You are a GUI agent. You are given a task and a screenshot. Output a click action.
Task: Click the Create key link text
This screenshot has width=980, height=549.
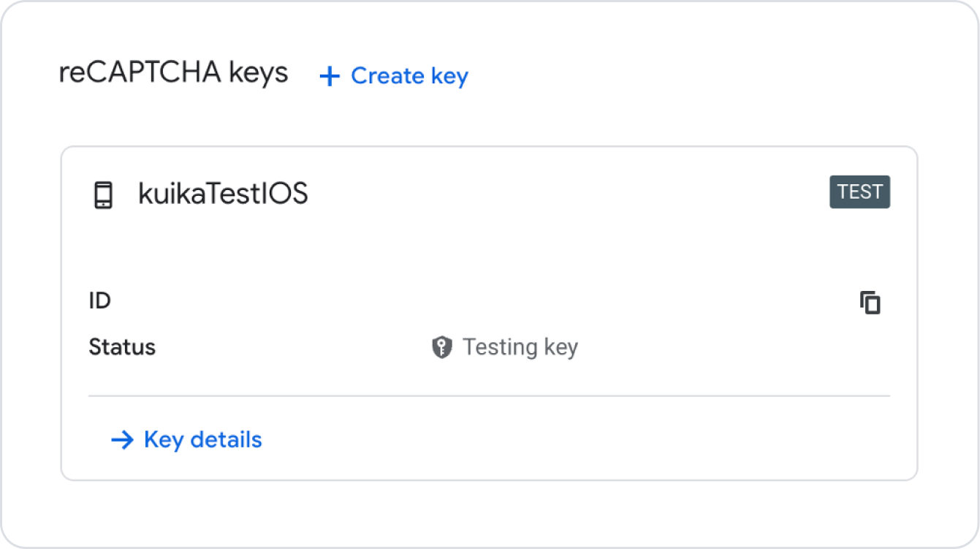click(x=409, y=76)
